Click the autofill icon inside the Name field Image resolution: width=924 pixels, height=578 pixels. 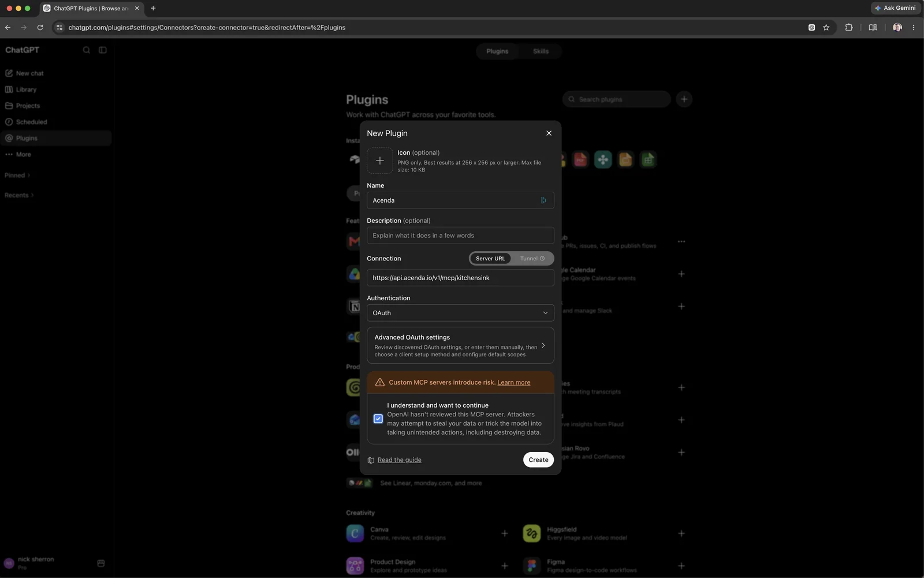(x=543, y=200)
